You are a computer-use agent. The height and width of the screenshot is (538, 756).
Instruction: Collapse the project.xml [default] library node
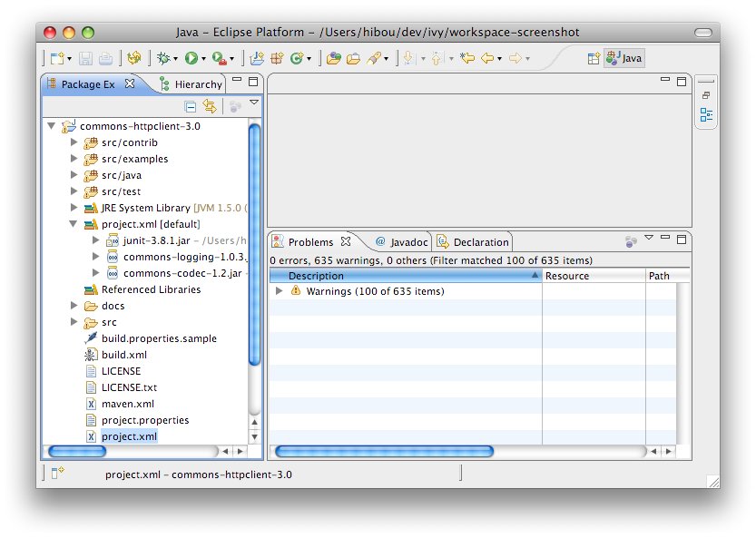click(75, 224)
